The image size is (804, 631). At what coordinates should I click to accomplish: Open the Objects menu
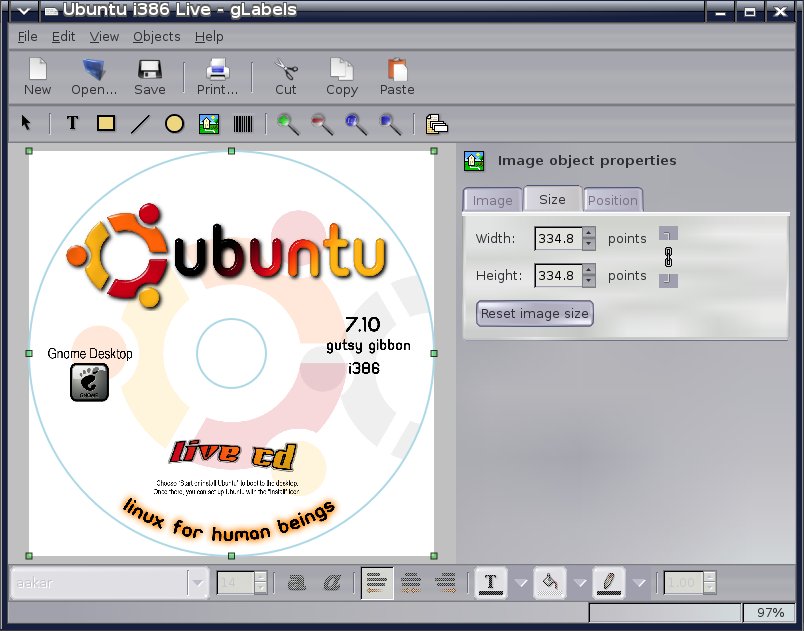[x=156, y=37]
